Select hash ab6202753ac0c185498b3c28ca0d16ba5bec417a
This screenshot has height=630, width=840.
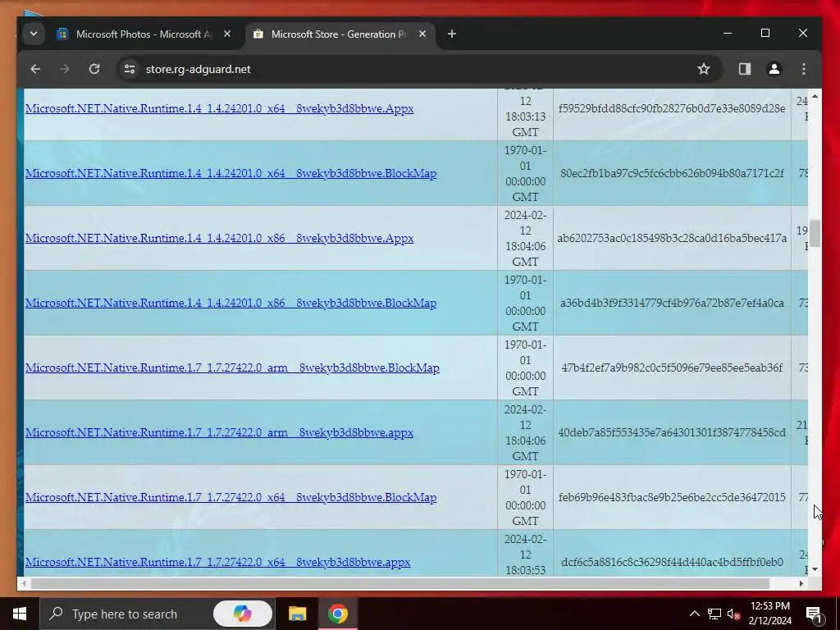pos(672,239)
